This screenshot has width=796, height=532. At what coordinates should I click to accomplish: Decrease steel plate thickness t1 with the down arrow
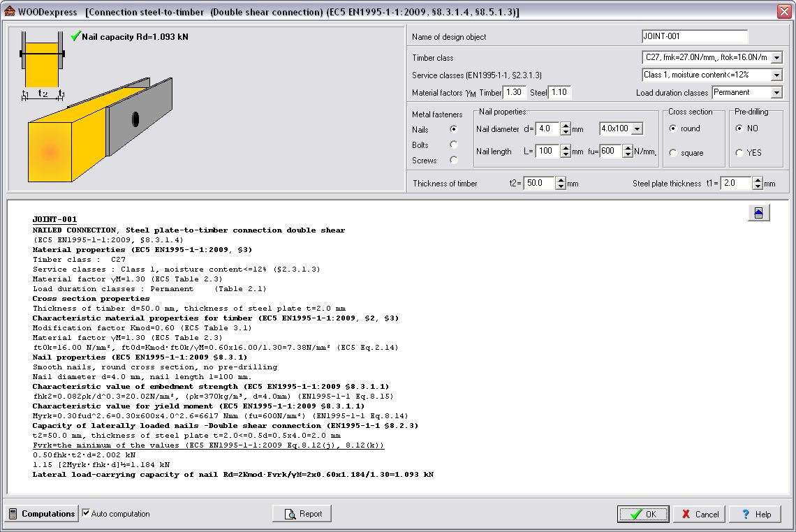758,186
